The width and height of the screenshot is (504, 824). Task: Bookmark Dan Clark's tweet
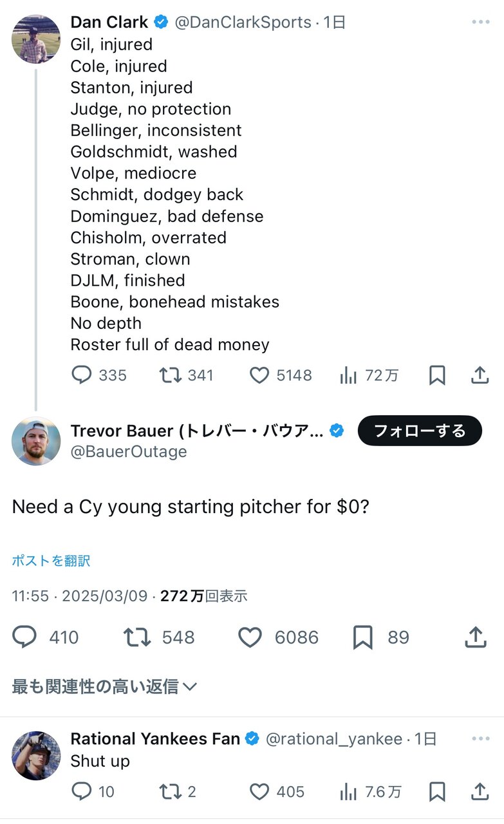437,375
